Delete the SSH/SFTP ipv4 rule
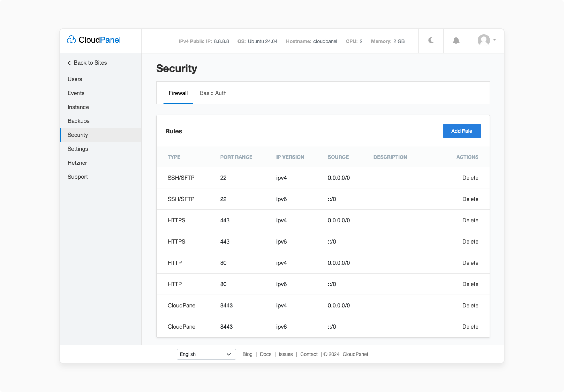 (470, 178)
